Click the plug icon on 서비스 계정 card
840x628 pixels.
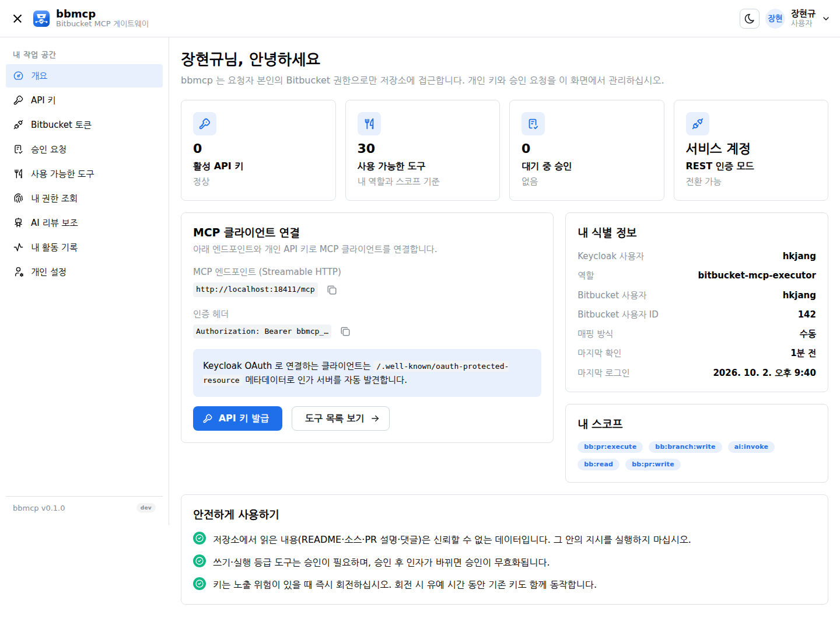coord(698,124)
